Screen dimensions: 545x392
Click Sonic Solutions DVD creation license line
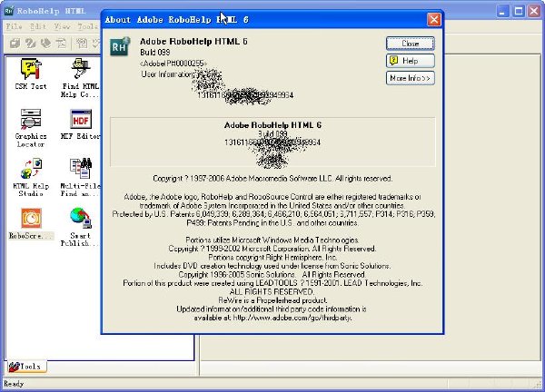pos(272,266)
